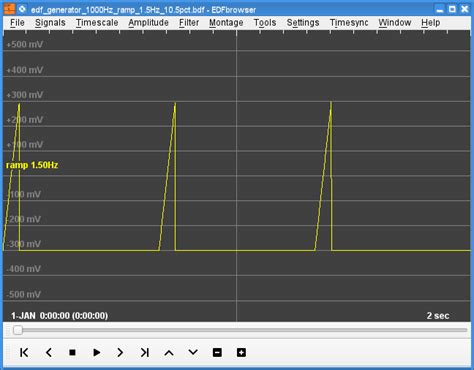The height and width of the screenshot is (370, 474).
Task: Jump to the end of the recording
Action: click(x=145, y=352)
